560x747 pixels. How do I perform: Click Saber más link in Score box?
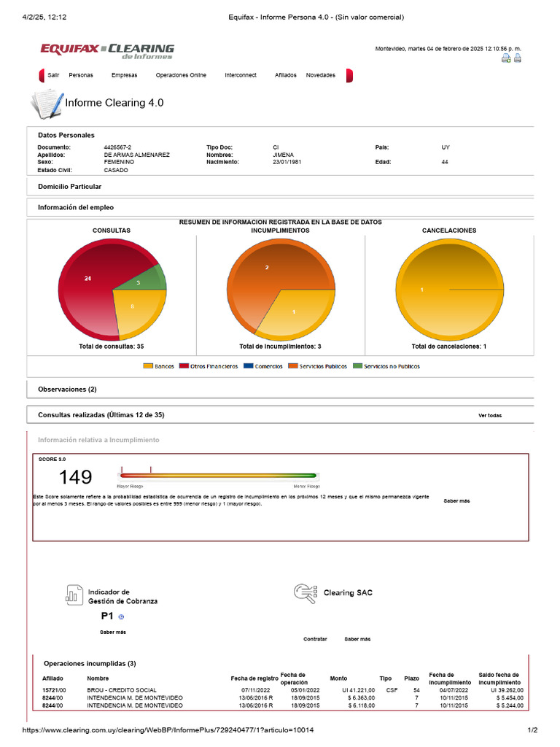pyautogui.click(x=456, y=500)
